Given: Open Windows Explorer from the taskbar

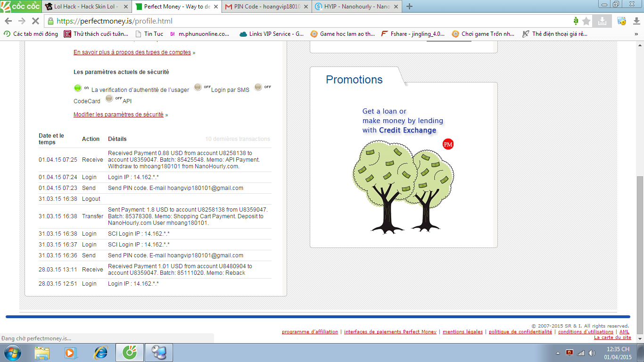Looking at the screenshot, I should [42, 352].
